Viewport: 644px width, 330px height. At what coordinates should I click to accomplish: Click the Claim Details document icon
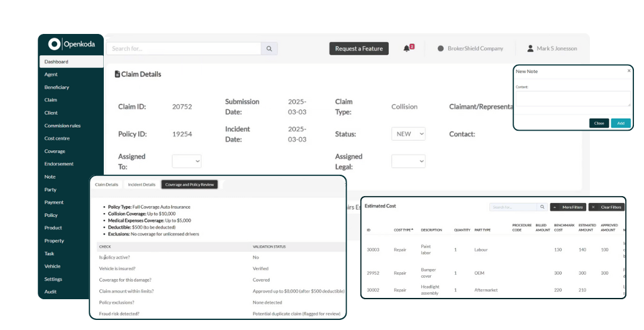click(118, 74)
